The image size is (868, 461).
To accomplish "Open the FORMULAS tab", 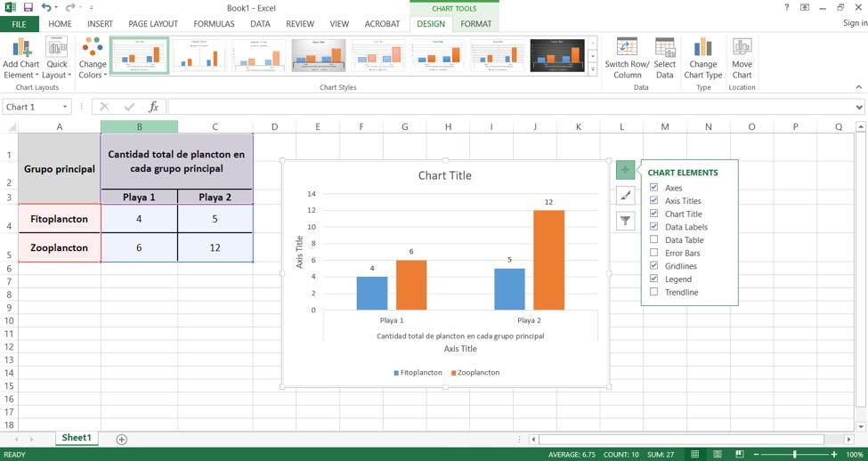I will pos(215,24).
